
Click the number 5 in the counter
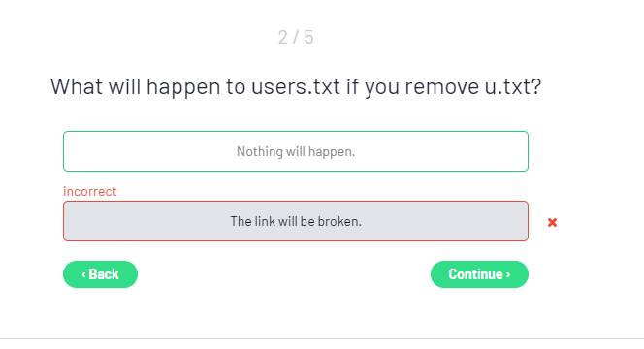[x=308, y=38]
